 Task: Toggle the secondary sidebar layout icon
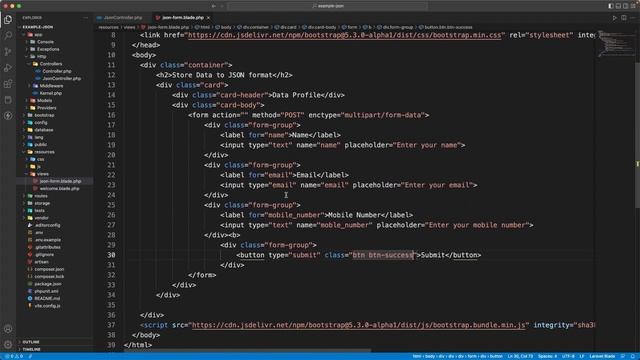pos(626,6)
